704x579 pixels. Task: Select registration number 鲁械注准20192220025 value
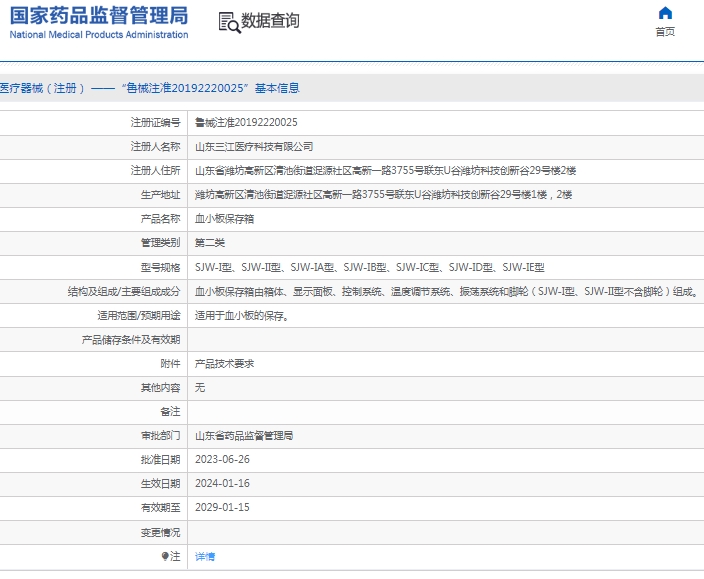(x=246, y=123)
